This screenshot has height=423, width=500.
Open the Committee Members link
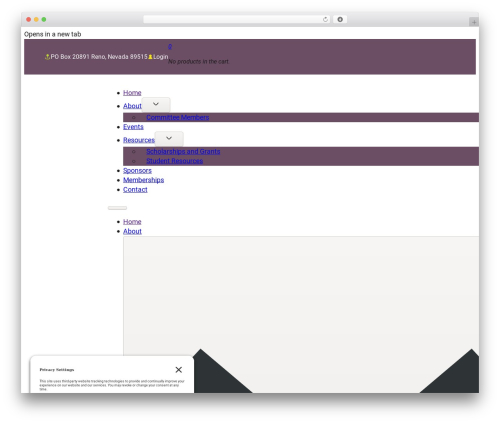click(x=178, y=117)
